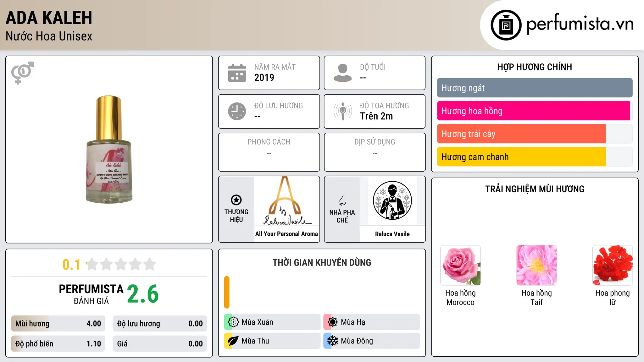Click the 2.6 Perfumista rating score
This screenshot has width=644, height=362.
[x=143, y=294]
